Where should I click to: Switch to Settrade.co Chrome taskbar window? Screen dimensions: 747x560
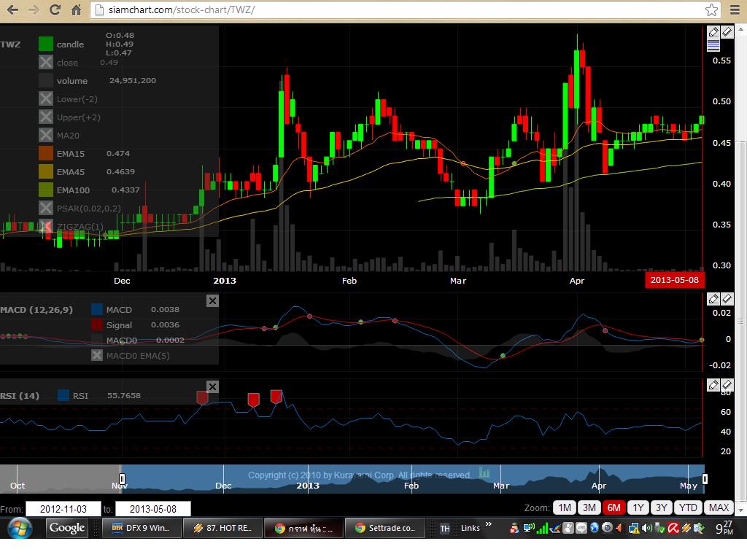tap(384, 528)
